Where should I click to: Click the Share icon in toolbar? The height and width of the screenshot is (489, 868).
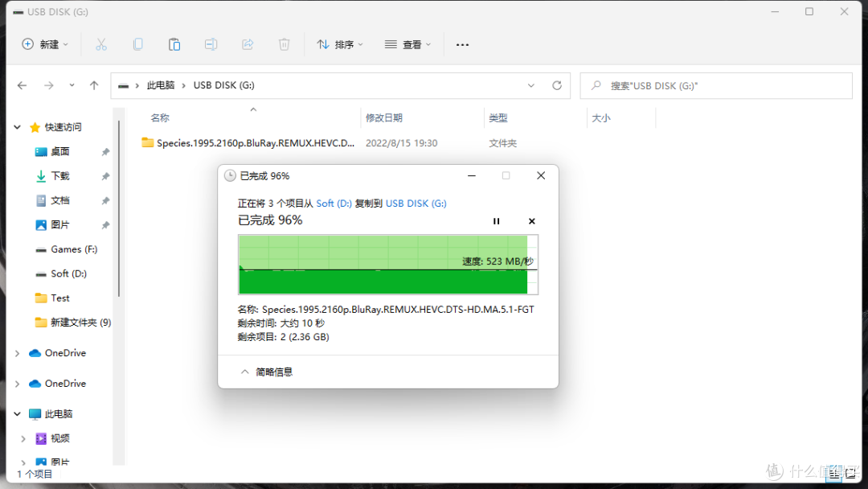pyautogui.click(x=248, y=44)
